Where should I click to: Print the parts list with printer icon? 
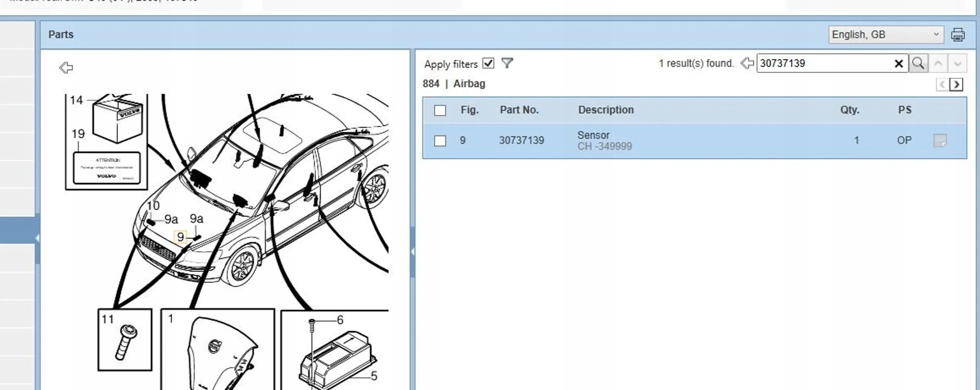point(958,35)
